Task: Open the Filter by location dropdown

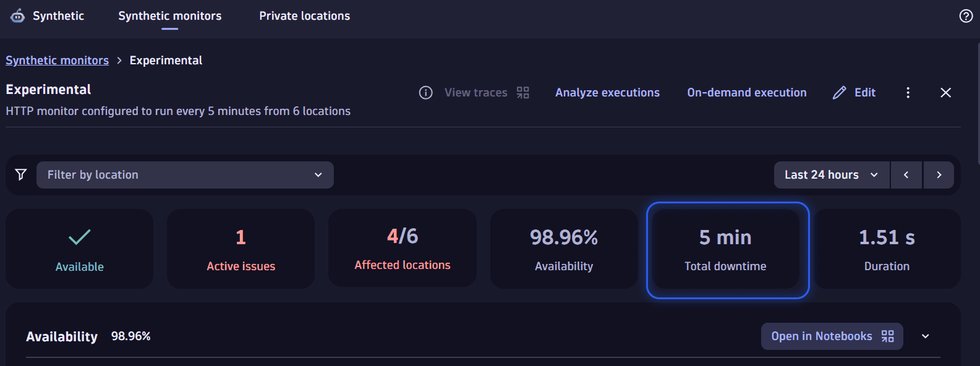Action: click(185, 175)
